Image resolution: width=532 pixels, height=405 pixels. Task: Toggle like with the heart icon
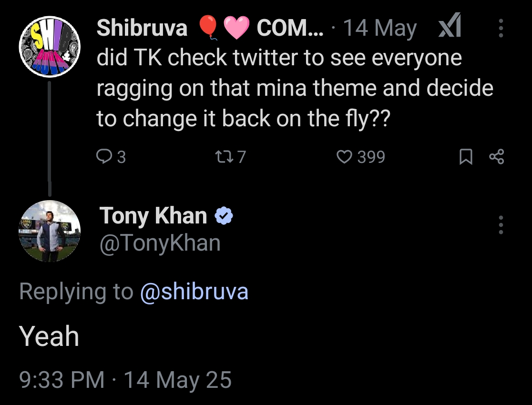tap(344, 157)
